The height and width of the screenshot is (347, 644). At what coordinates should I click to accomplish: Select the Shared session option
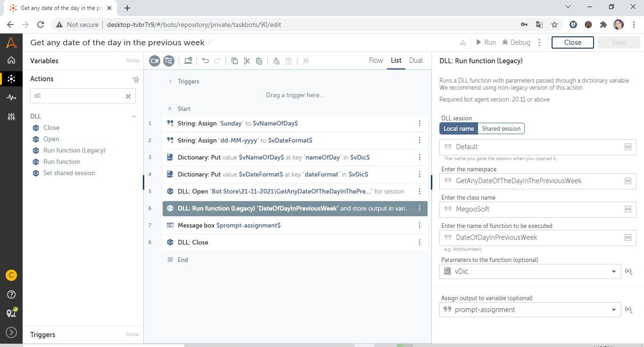pyautogui.click(x=501, y=128)
